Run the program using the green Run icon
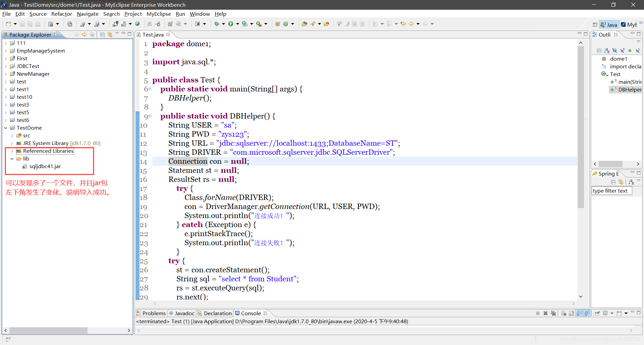This screenshot has height=345, width=644. [231, 24]
